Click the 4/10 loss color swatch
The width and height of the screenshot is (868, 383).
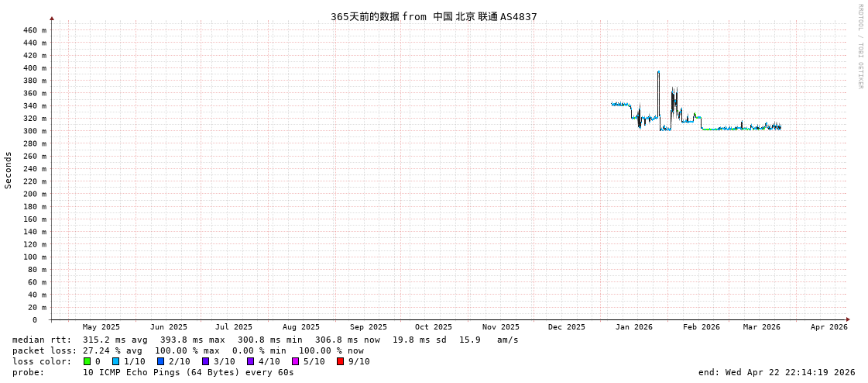click(250, 361)
